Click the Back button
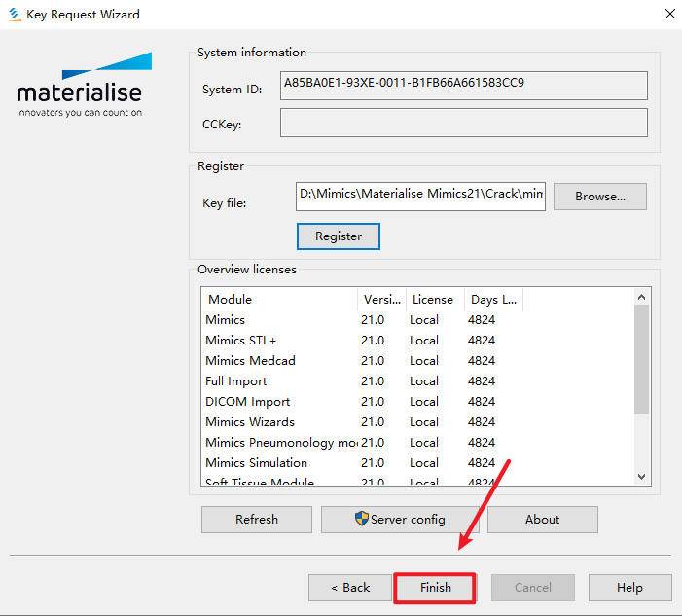The width and height of the screenshot is (682, 616). (x=349, y=588)
